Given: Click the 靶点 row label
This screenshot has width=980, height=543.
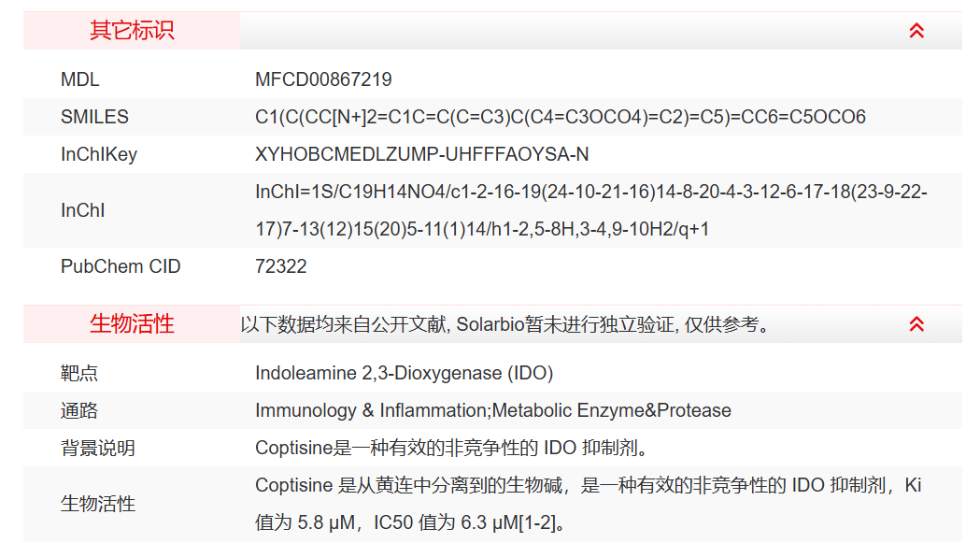Looking at the screenshot, I should (79, 373).
